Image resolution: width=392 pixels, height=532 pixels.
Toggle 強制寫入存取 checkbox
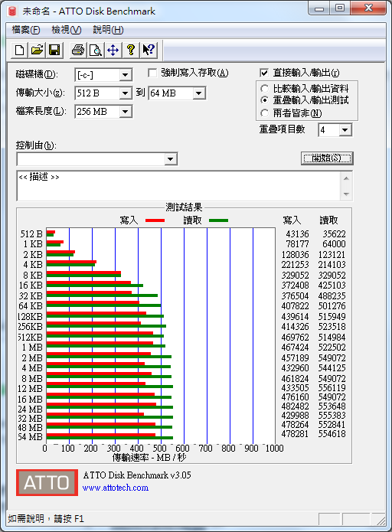(152, 73)
